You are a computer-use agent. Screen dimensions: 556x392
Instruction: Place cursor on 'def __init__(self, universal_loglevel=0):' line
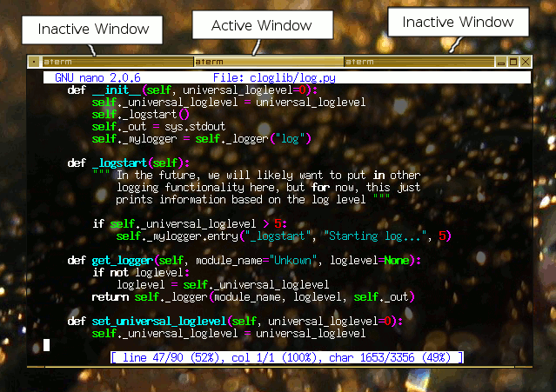(x=192, y=90)
